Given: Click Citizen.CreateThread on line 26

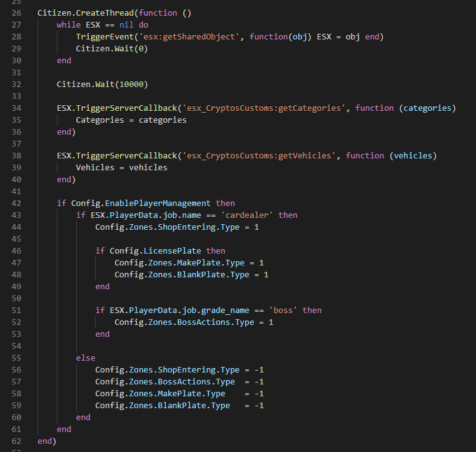Looking at the screenshot, I should tap(86, 13).
